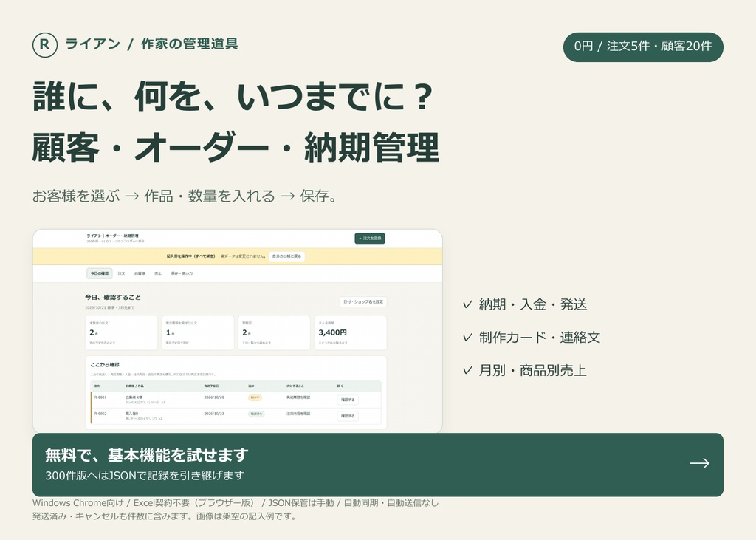Click the checkmark beside 月別・商品別売上
Image resolution: width=756 pixels, height=540 pixels.
(x=467, y=370)
